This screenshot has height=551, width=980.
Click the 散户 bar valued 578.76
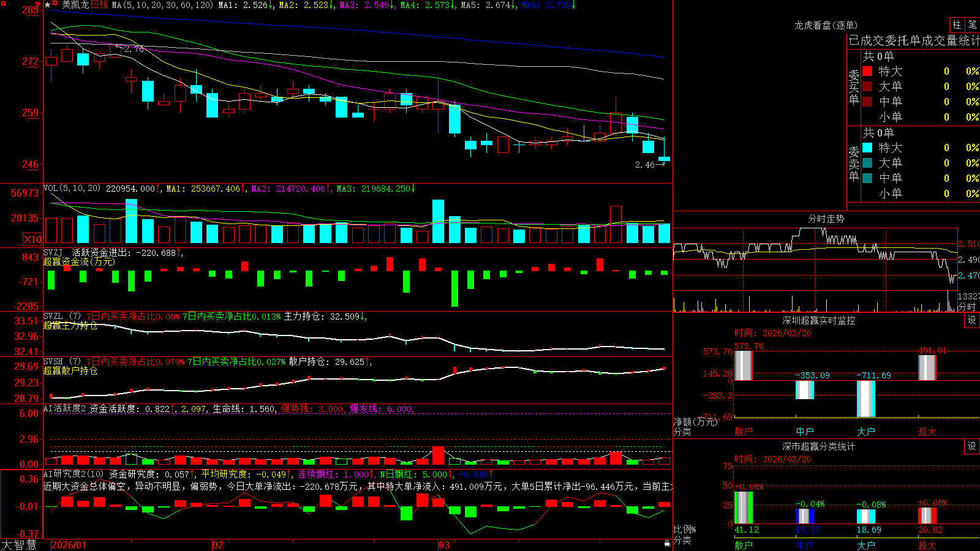click(744, 365)
